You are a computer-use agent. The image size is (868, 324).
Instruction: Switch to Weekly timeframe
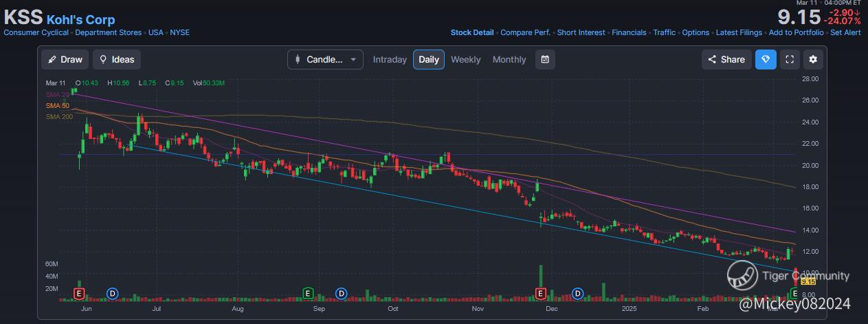click(x=466, y=59)
